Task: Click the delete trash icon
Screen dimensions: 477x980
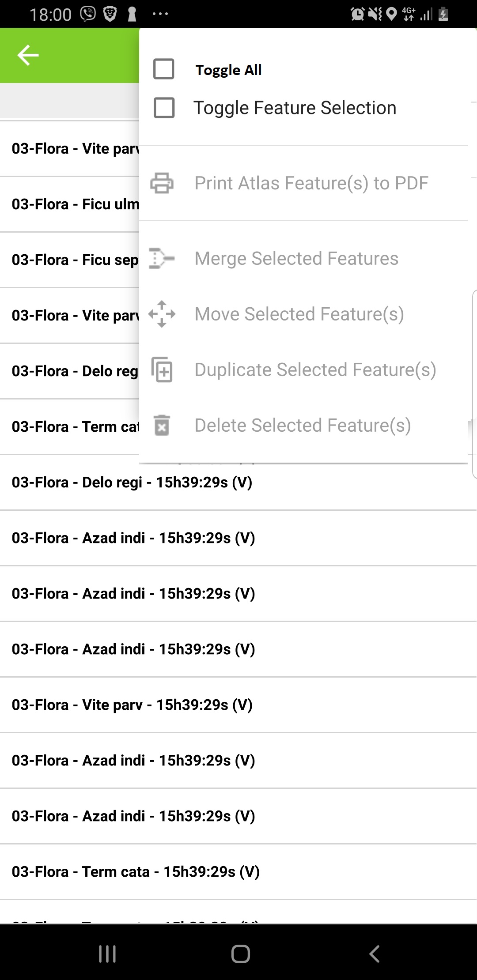Action: point(162,425)
